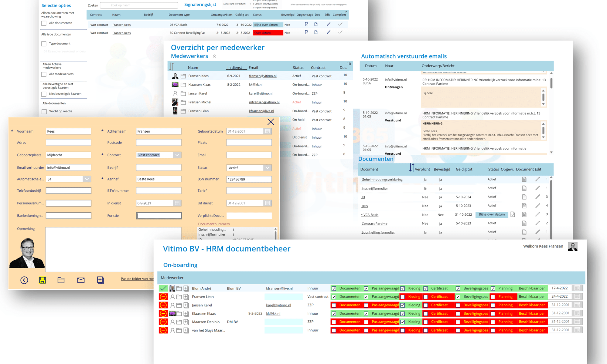607x364 pixels.
Task: Expand the Contract dropdown showing Vast contract
Action: [x=177, y=155]
